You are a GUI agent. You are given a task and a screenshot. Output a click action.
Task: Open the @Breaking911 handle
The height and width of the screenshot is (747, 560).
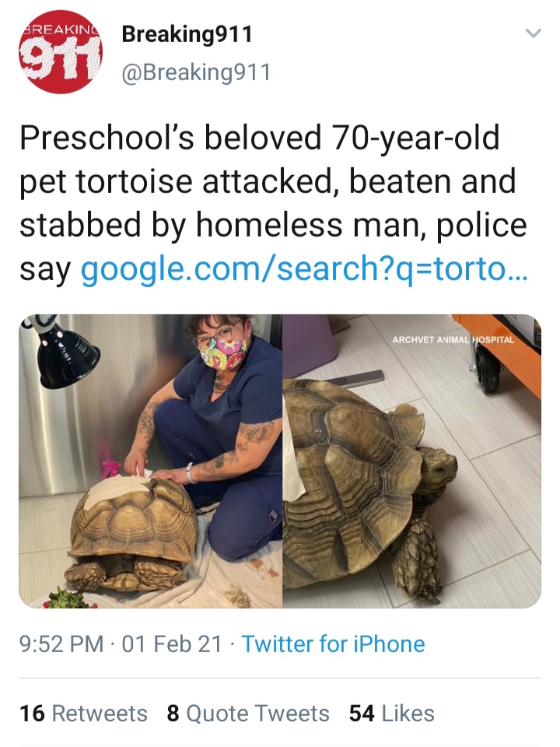pyautogui.click(x=196, y=72)
